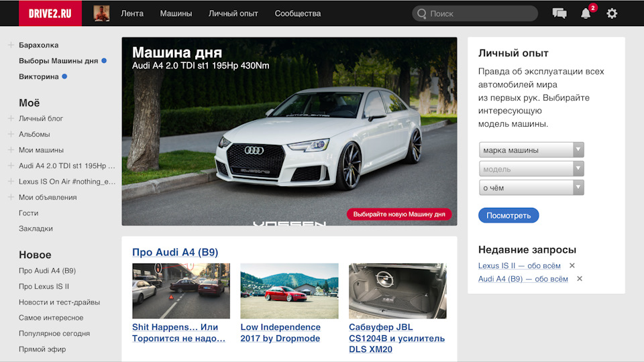This screenshot has height=362, width=644.
Task: Expand plus next to Lexus IS On Air
Action: pos(11,182)
